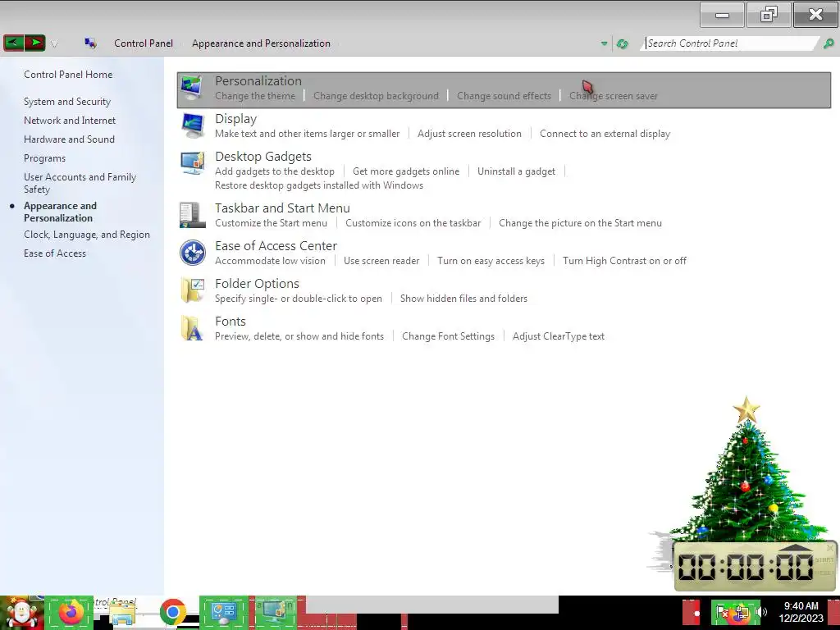Screen dimensions: 840x630
Task: Click Make text and other items larger or smaller
Action: coord(307,134)
